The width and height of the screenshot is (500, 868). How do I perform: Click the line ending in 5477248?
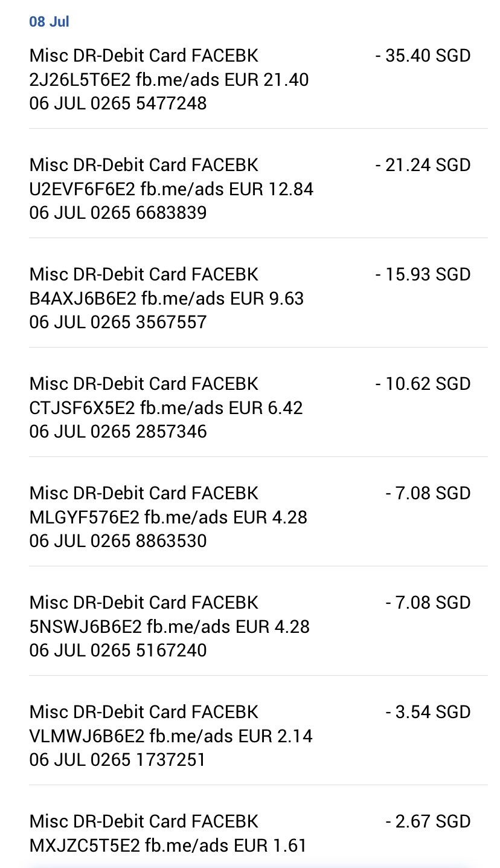[x=118, y=103]
